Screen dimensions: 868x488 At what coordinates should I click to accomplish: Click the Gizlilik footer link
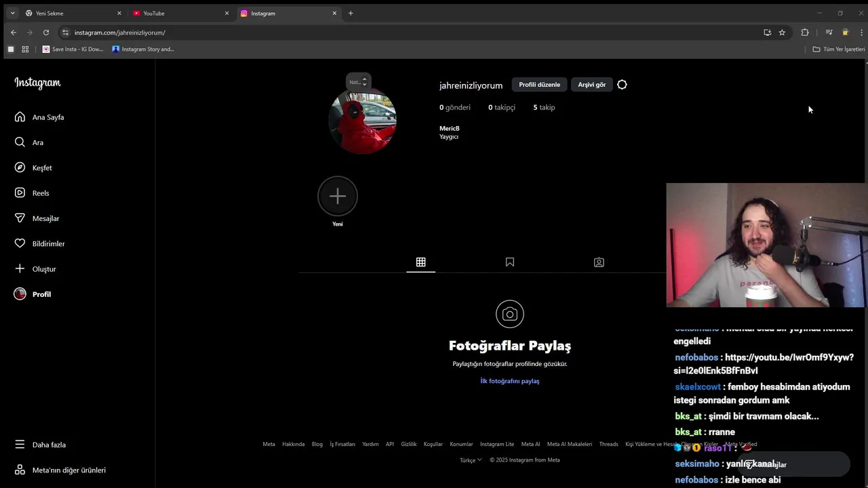pos(409,444)
